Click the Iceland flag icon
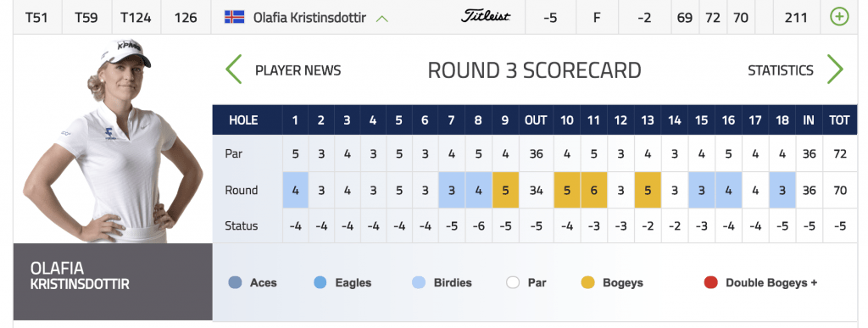This screenshot has width=868, height=328. coord(234,17)
